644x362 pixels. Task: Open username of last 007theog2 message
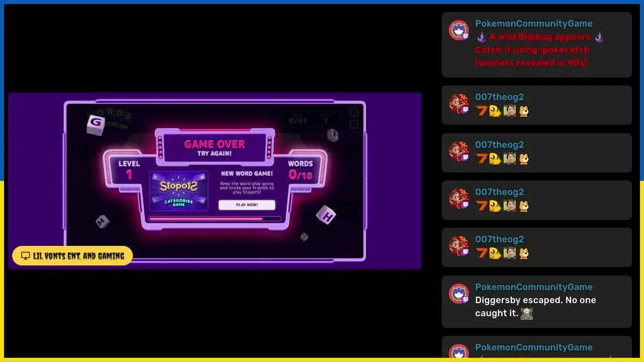coord(500,239)
